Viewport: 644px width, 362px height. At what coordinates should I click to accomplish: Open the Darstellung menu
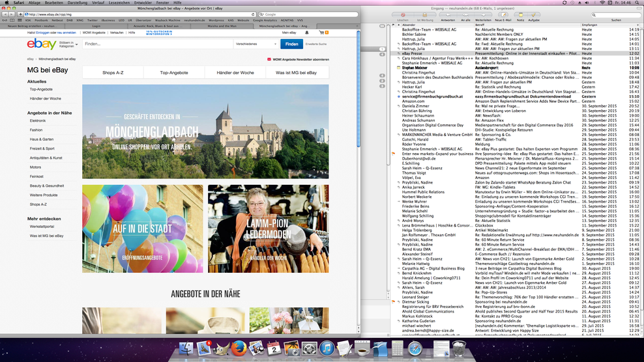(x=77, y=3)
